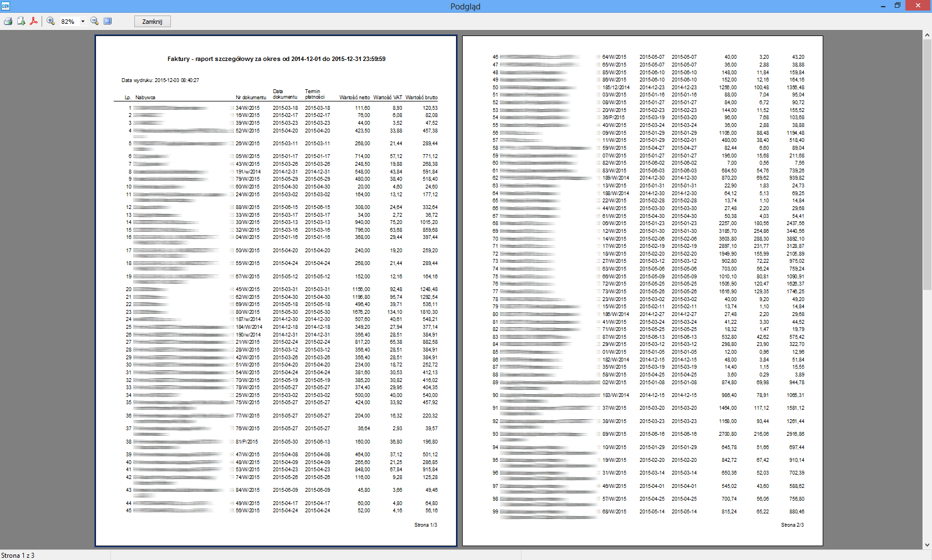The image size is (932, 560).
Task: Click the vertical scrollbar down arrow
Action: point(927,544)
